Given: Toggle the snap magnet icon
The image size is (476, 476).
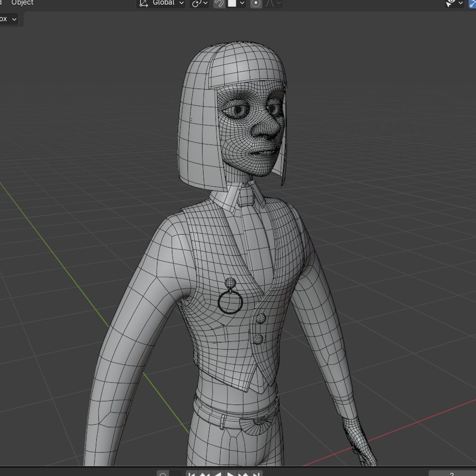Looking at the screenshot, I should [x=219, y=3].
